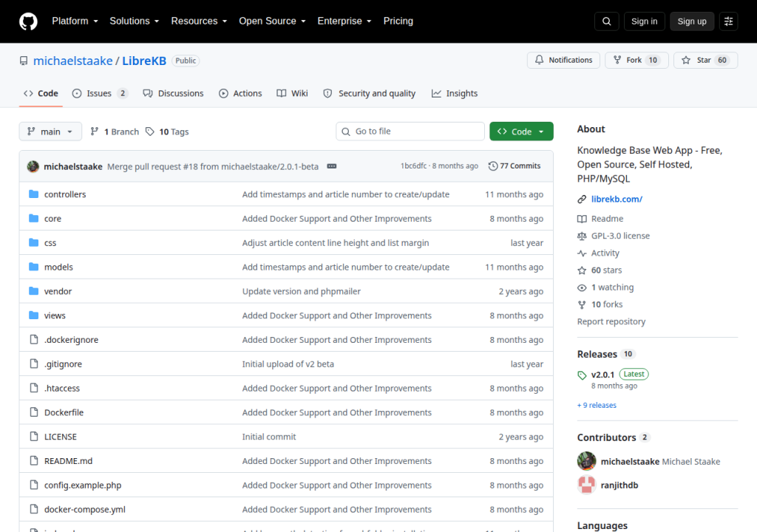Open the views folder
The height and width of the screenshot is (532, 757).
(55, 316)
